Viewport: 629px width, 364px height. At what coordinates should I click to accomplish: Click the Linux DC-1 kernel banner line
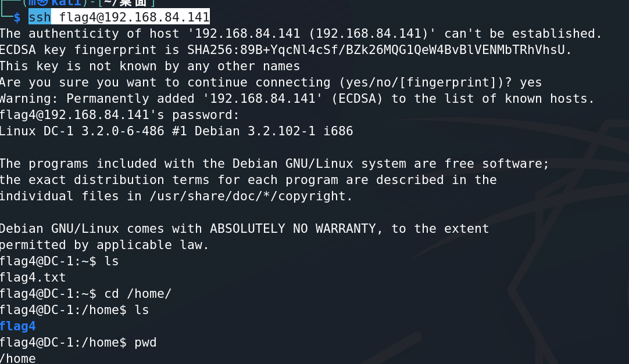click(177, 131)
